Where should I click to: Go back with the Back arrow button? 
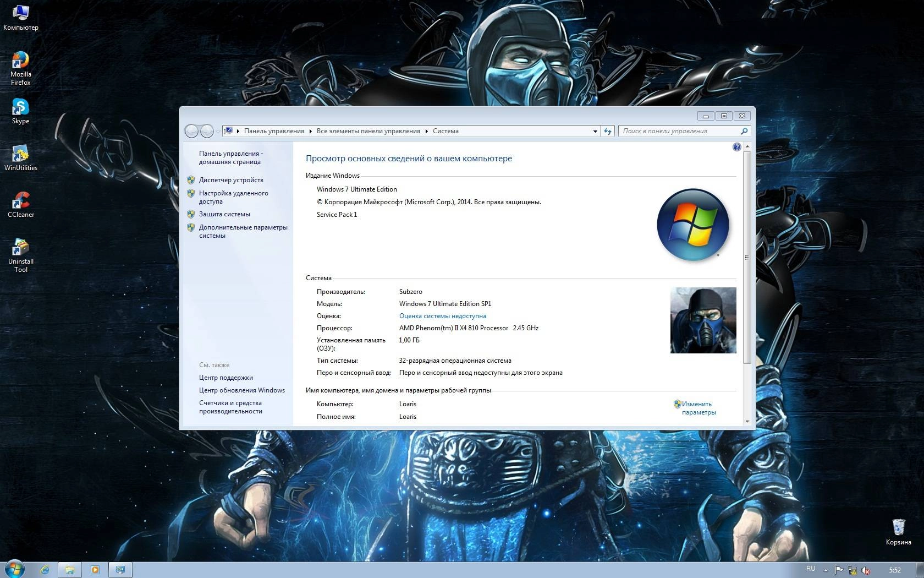click(x=191, y=131)
